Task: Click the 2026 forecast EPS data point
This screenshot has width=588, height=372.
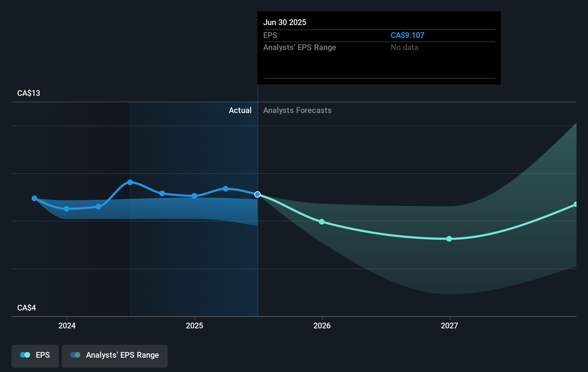Action: [322, 222]
